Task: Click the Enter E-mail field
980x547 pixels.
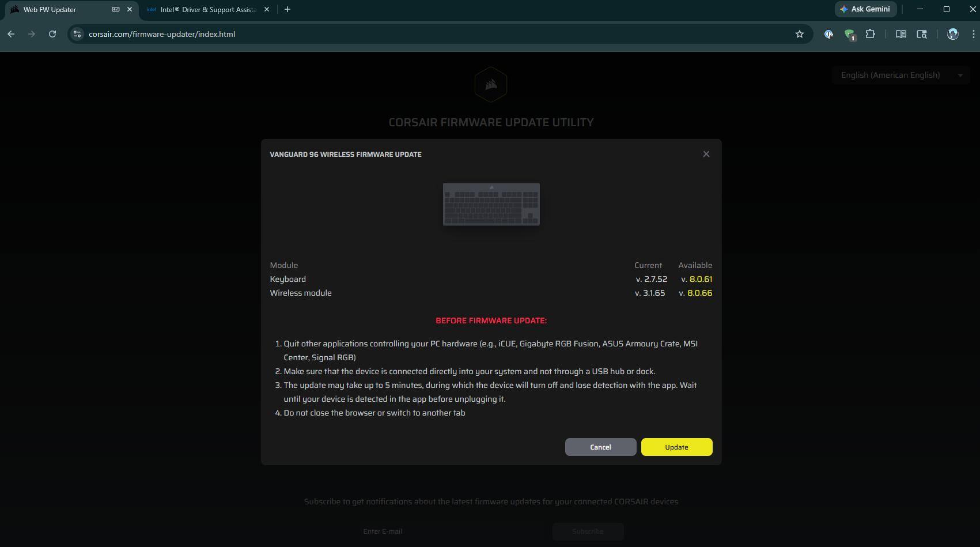Action: point(452,531)
